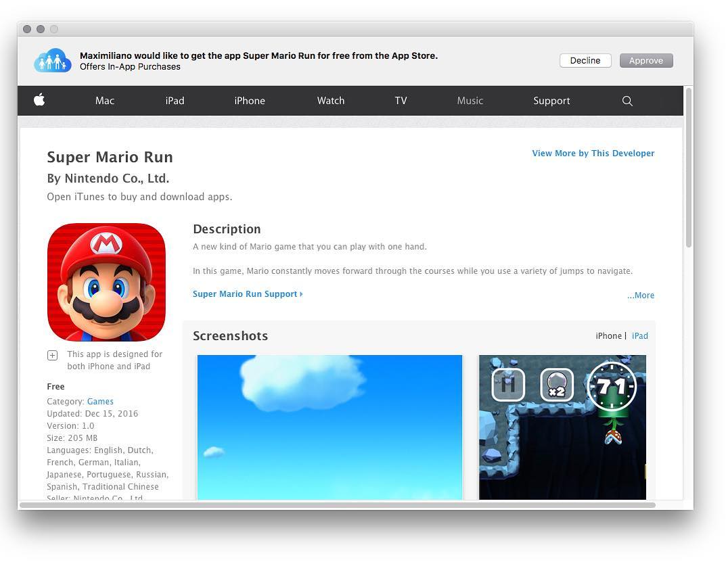Switch screenshots to iPad tab
728x564 pixels.
[640, 335]
